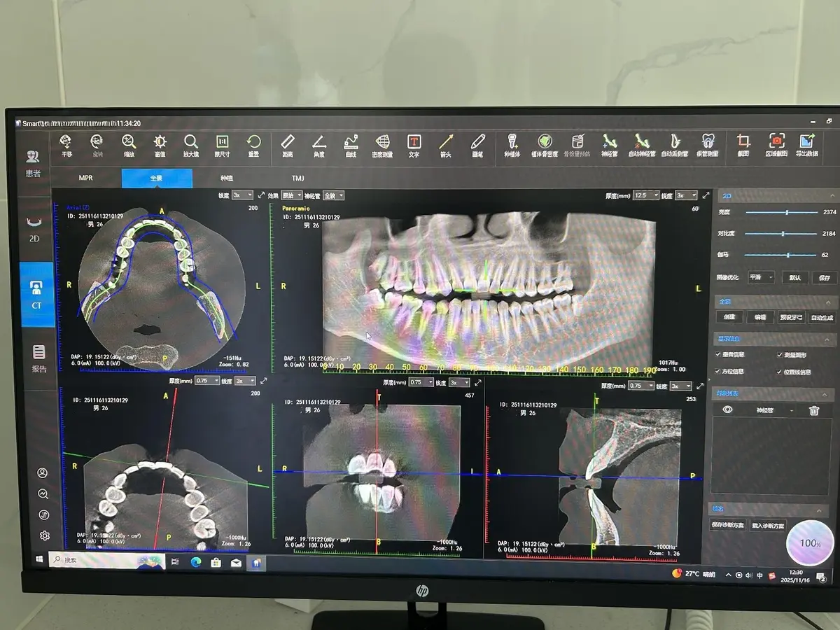Click the 种植体 implant tool icon

pyautogui.click(x=512, y=142)
